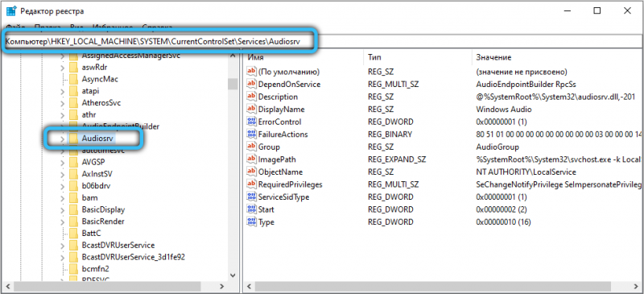Image resolution: width=644 pixels, height=294 pixels.
Task: Click the aswRdr folder icon
Action: tap(73, 67)
